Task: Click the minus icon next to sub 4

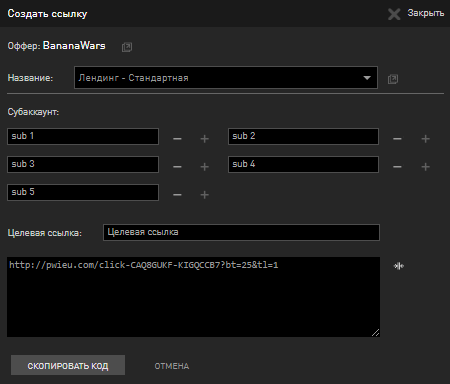Action: point(397,166)
